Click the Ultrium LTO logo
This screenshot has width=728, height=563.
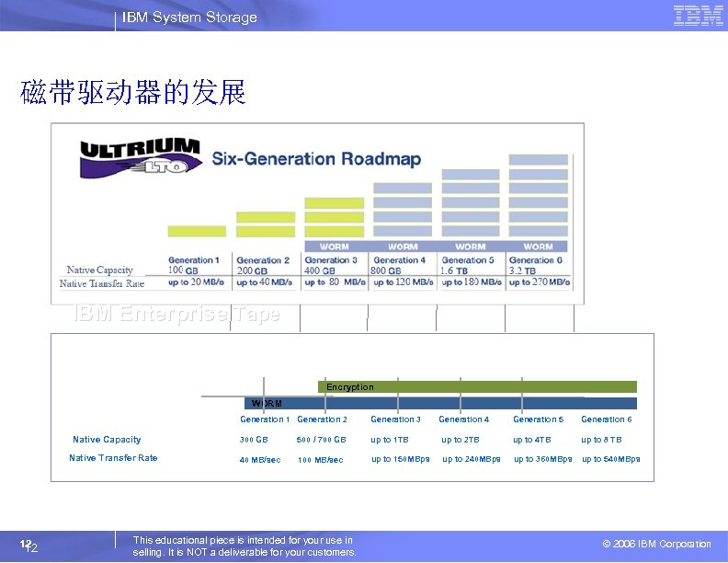pos(141,157)
